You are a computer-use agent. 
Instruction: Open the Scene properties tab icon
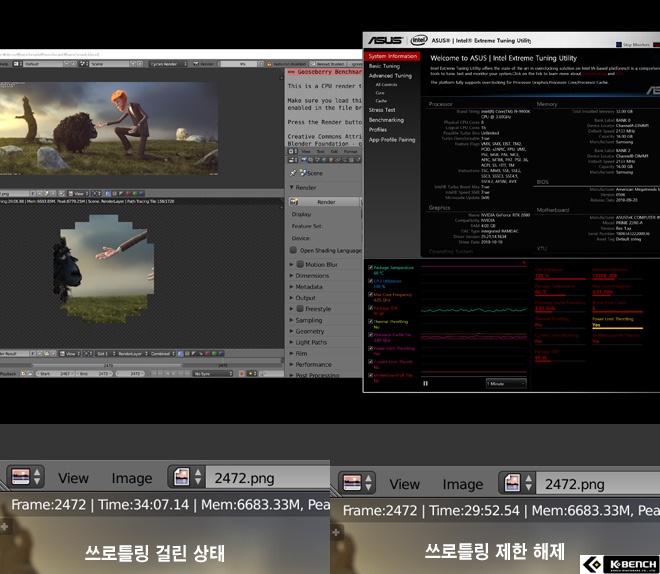[318, 160]
